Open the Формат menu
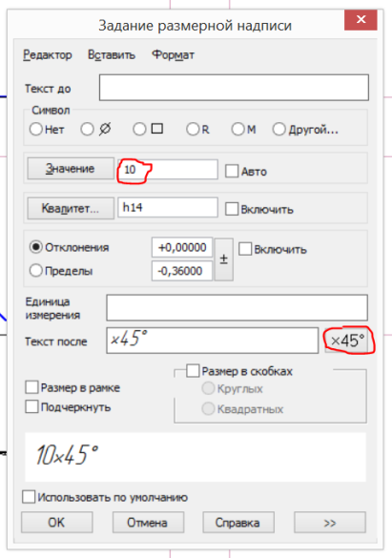Viewport: 392px width, 558px height. (174, 55)
